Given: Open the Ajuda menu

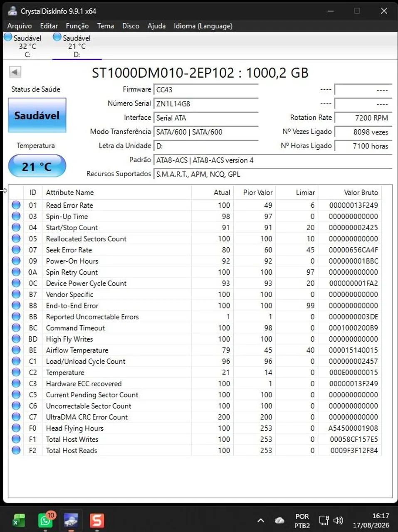Looking at the screenshot, I should point(156,26).
